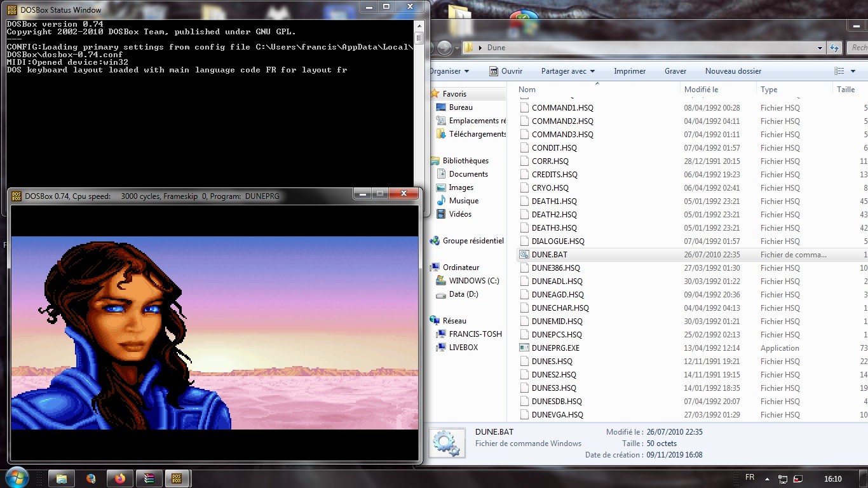
Task: Select the DUNES3.HSQ file
Action: point(691,388)
